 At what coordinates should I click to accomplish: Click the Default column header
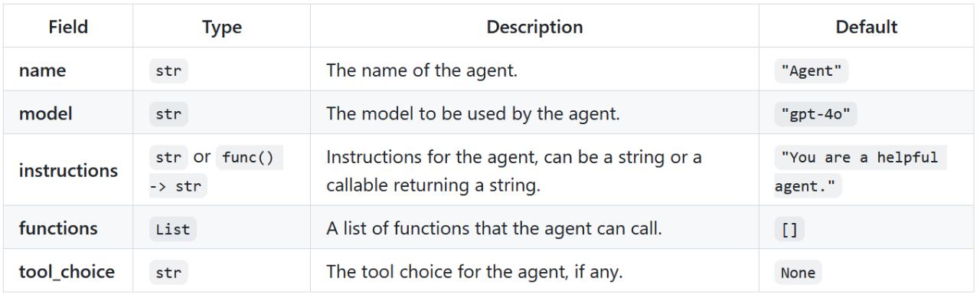(867, 28)
